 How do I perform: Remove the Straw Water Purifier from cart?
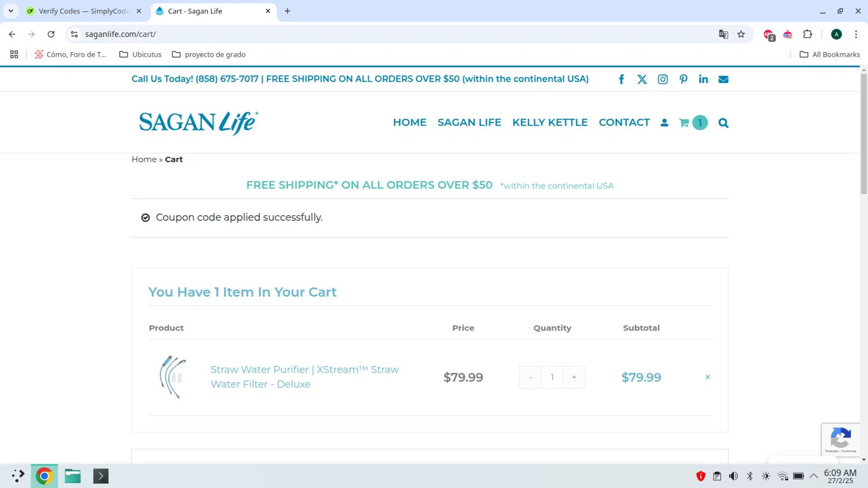(x=708, y=377)
